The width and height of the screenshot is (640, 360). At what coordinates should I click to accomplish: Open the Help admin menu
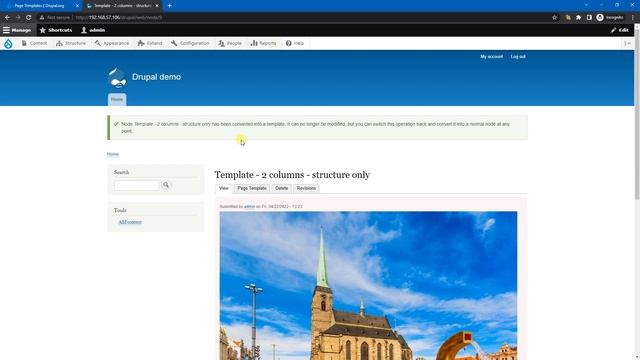(x=295, y=43)
